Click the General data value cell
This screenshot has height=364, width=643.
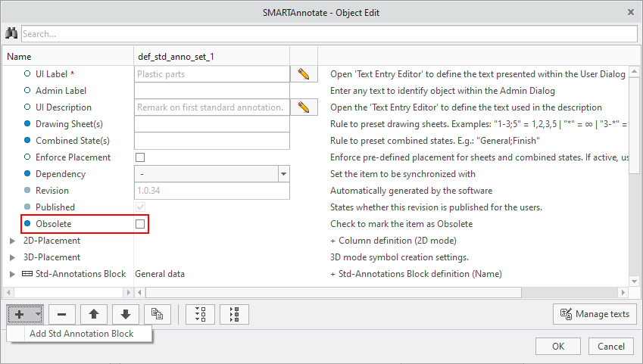click(160, 274)
